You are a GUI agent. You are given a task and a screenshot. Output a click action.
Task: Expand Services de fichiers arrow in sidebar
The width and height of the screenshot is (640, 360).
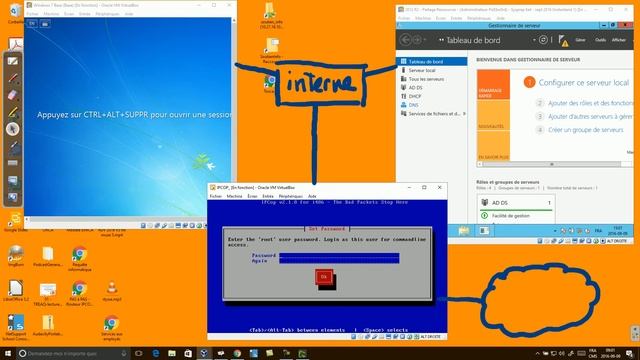tap(464, 114)
